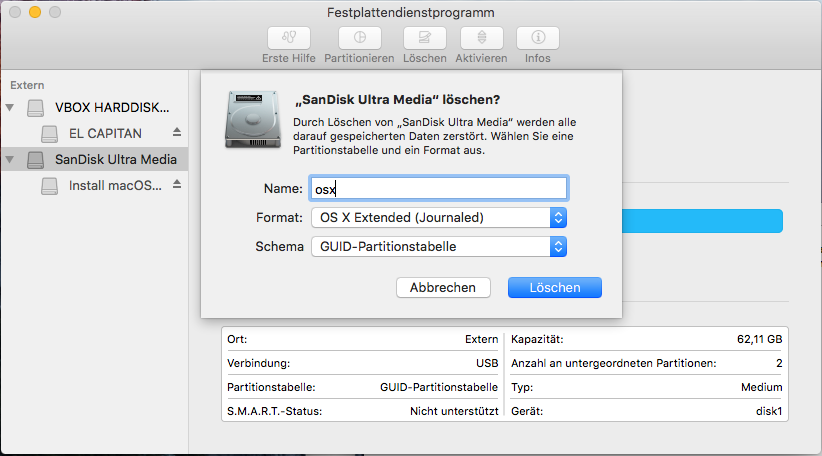The width and height of the screenshot is (822, 456).
Task: Click the S.M.A.R.T.-Status value Nicht unterstützt
Action: pos(454,411)
